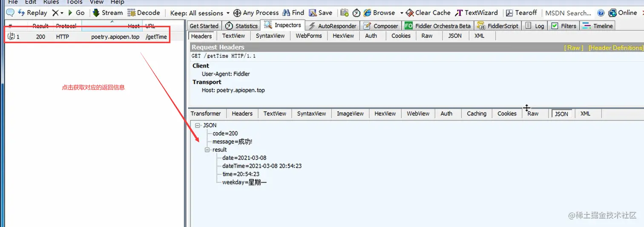Select the weekday=星期一 entry
Screen dimensions: 644x227
(x=244, y=182)
